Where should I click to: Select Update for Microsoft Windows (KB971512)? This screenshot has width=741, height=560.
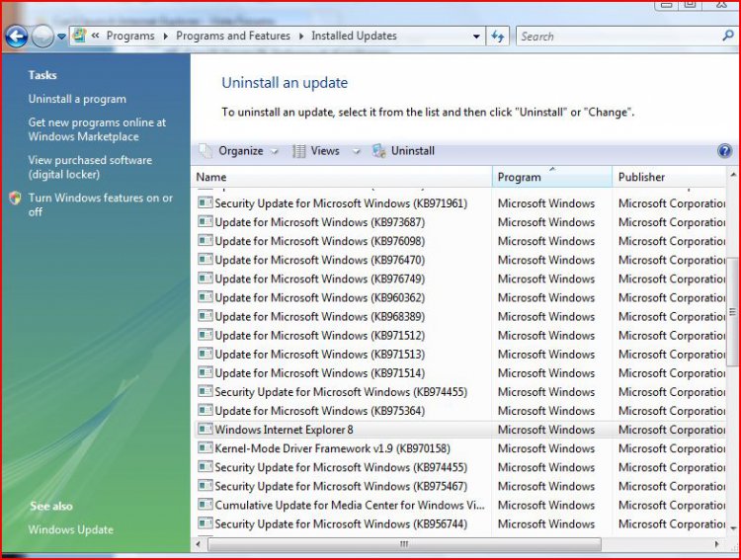click(460, 336)
